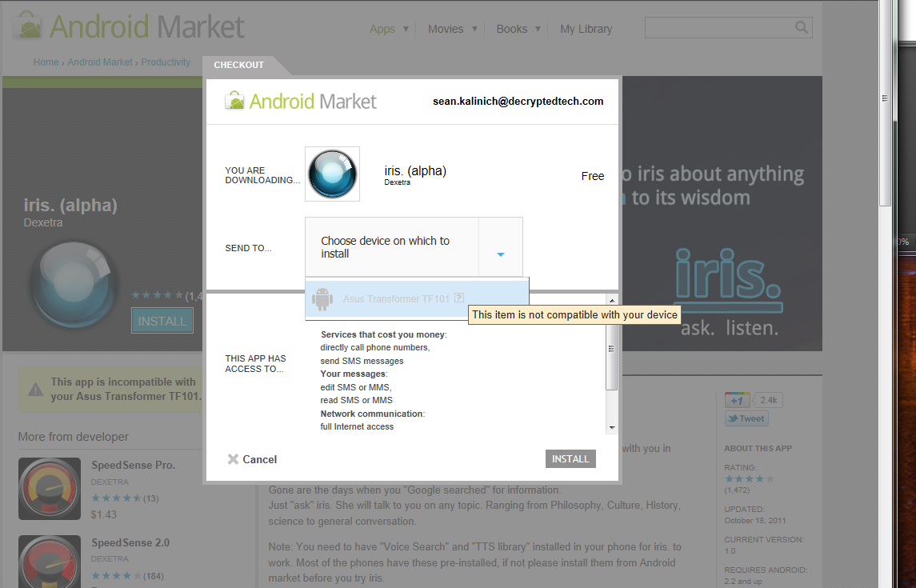Click SpeedSense Pro. title link
This screenshot has height=588, width=916.
point(133,466)
